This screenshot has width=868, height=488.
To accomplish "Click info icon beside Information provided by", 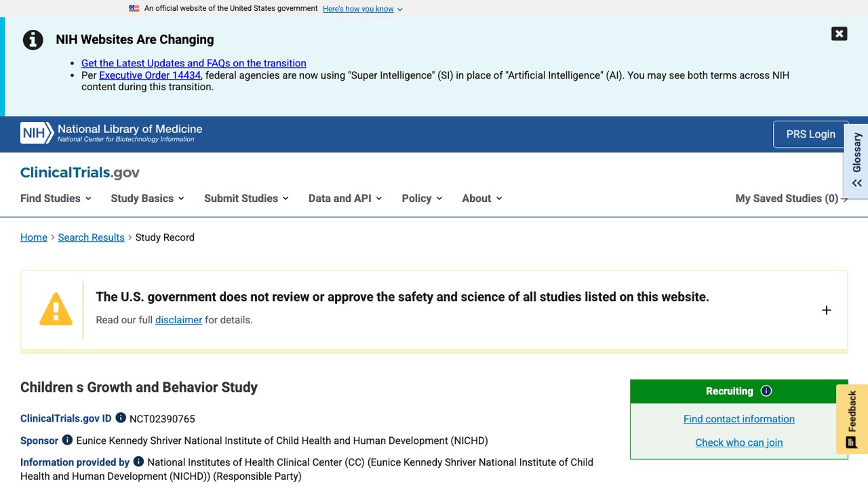I will click(138, 462).
